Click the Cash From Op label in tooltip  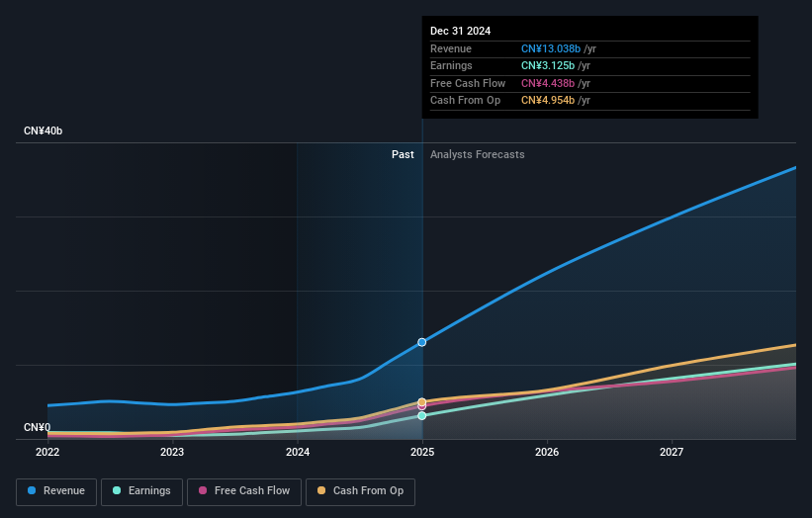[466, 101]
